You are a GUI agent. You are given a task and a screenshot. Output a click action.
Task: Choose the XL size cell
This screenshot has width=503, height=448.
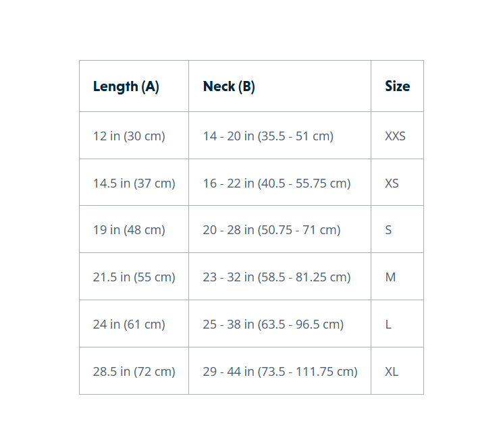click(x=397, y=371)
